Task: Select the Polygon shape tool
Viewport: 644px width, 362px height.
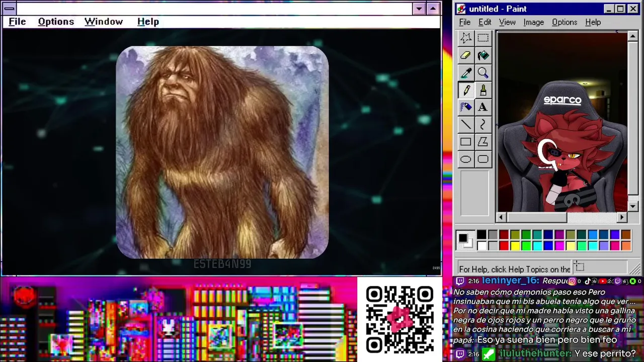Action: point(483,142)
